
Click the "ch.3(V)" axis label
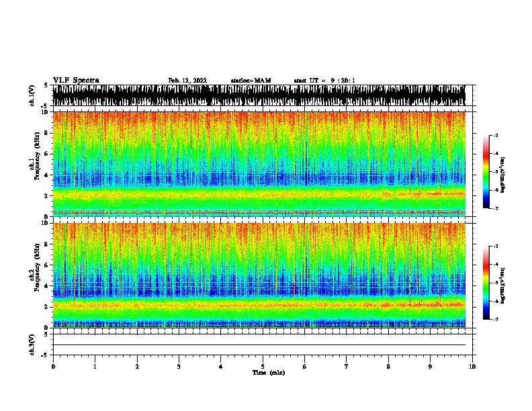[32, 345]
